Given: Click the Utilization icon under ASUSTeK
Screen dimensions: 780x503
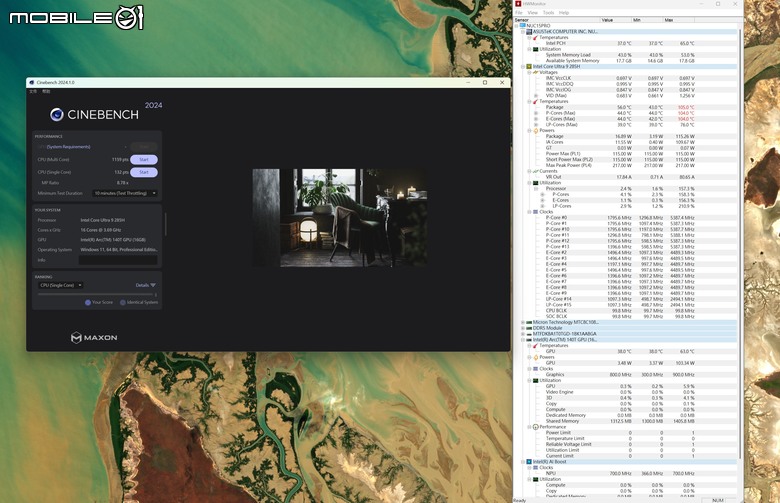Looking at the screenshot, I should [x=536, y=49].
